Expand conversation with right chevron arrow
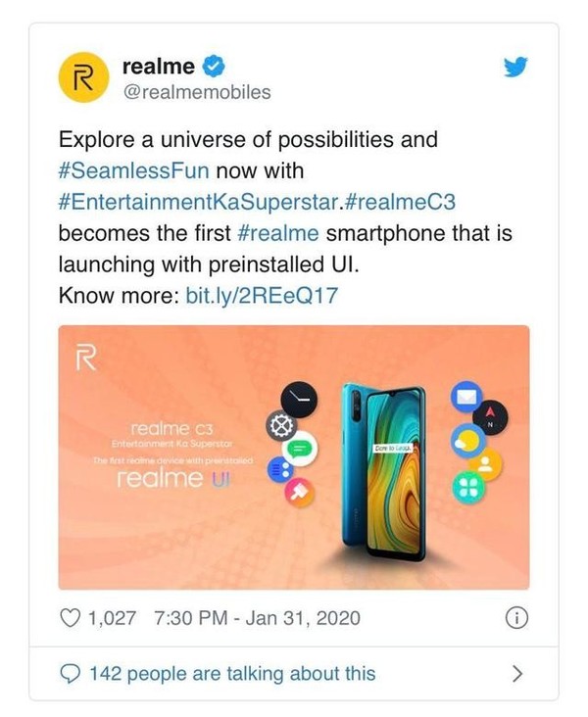Screen dimensions: 588x717 click(516, 673)
